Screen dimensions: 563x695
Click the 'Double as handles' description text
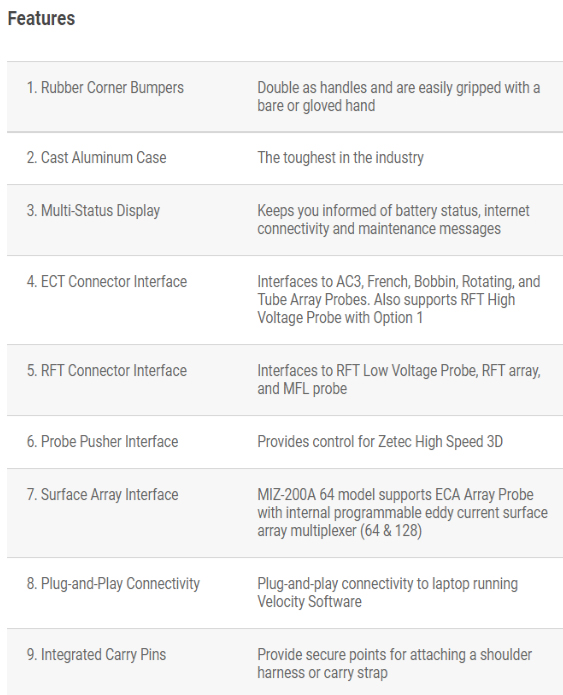click(x=399, y=97)
